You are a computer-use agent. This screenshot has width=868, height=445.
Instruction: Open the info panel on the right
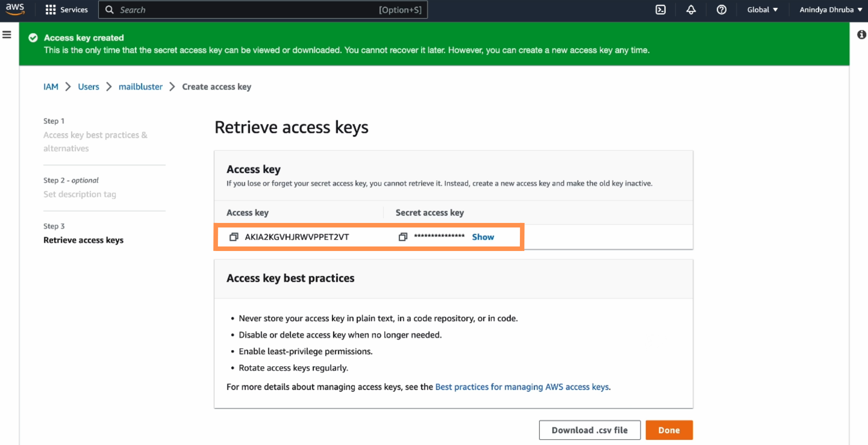click(861, 34)
